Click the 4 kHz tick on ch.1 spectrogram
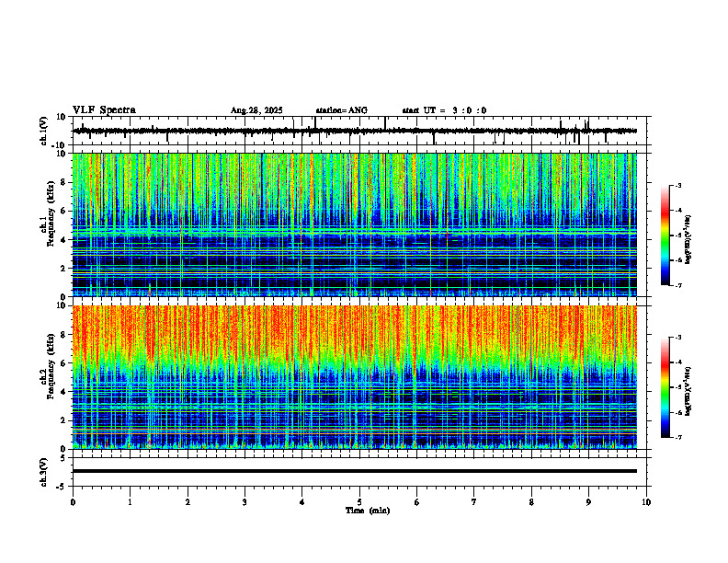The height and width of the screenshot is (563, 728). tap(64, 240)
